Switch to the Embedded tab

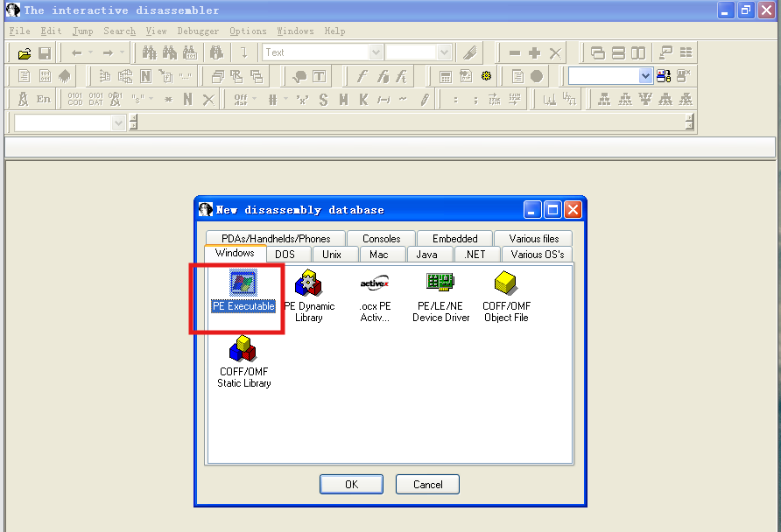point(454,238)
